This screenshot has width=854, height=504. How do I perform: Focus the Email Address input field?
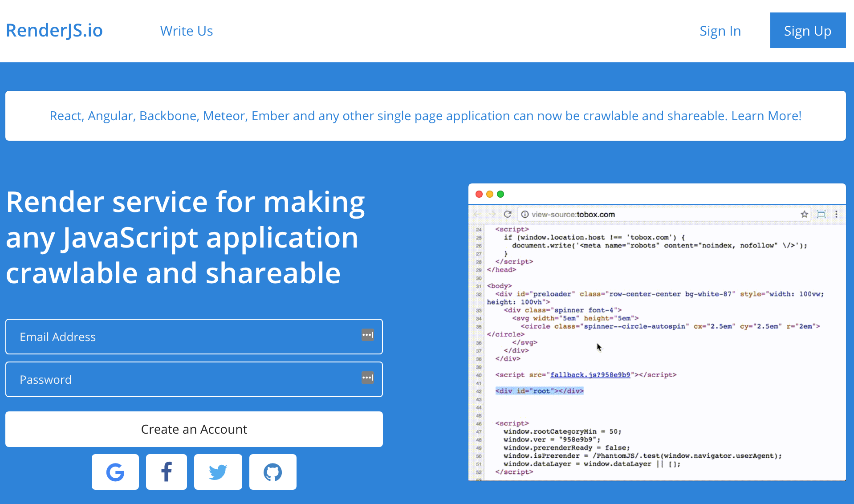[183, 337]
